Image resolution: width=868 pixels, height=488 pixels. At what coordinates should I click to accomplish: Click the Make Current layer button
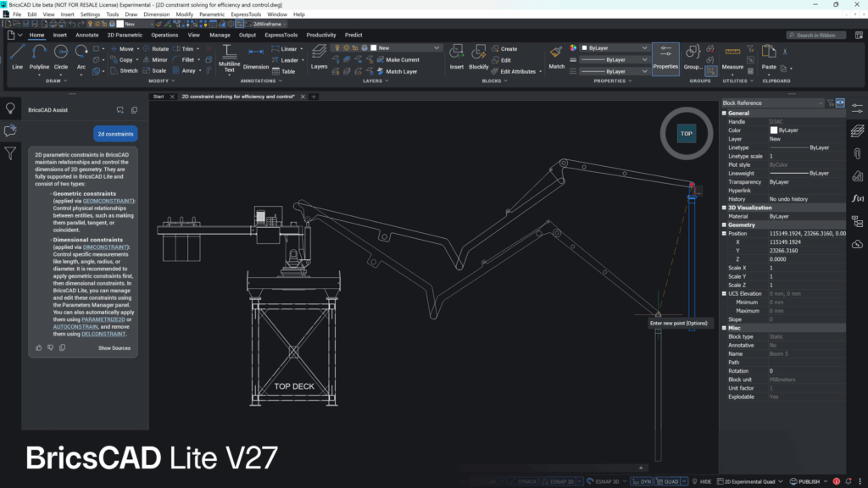coord(398,60)
